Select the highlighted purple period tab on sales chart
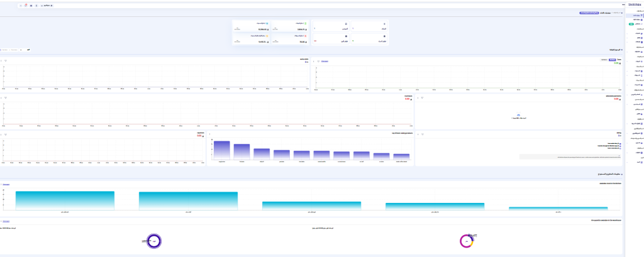The image size is (644, 257). 613,60
